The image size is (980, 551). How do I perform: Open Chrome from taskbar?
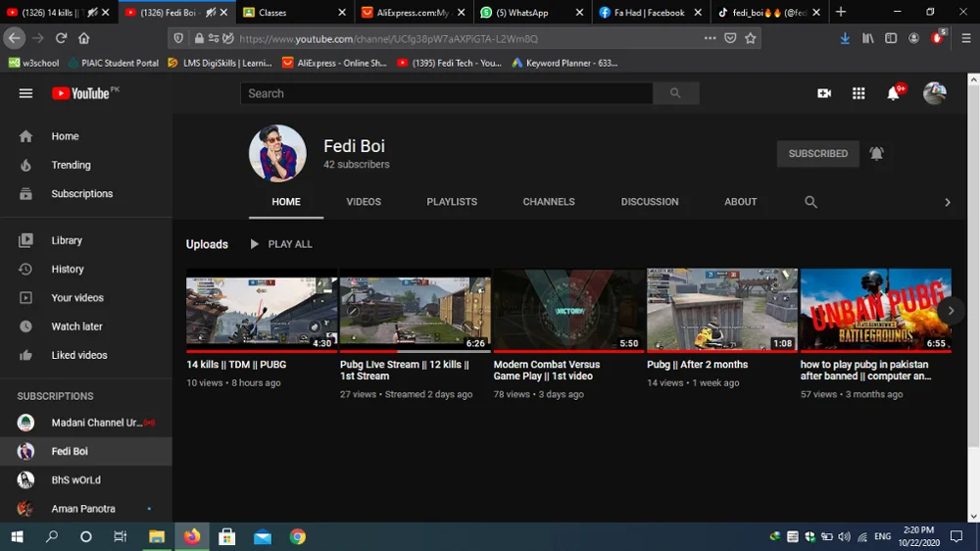click(298, 536)
